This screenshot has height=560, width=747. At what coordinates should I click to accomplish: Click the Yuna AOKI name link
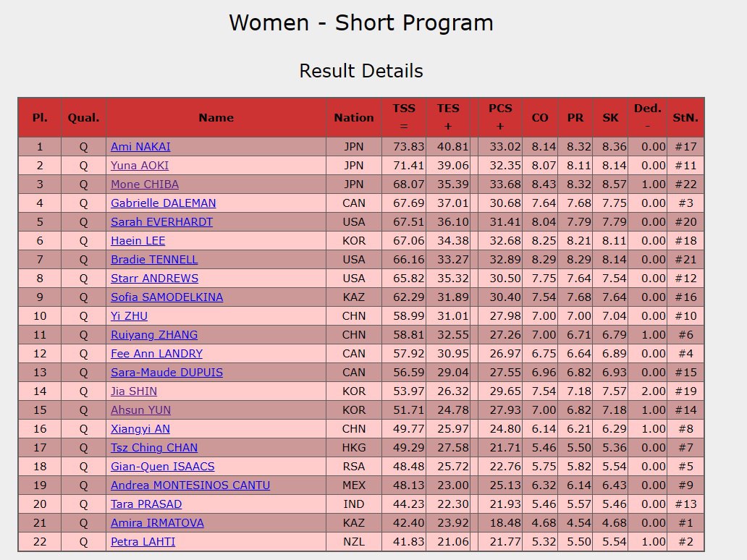click(x=141, y=166)
